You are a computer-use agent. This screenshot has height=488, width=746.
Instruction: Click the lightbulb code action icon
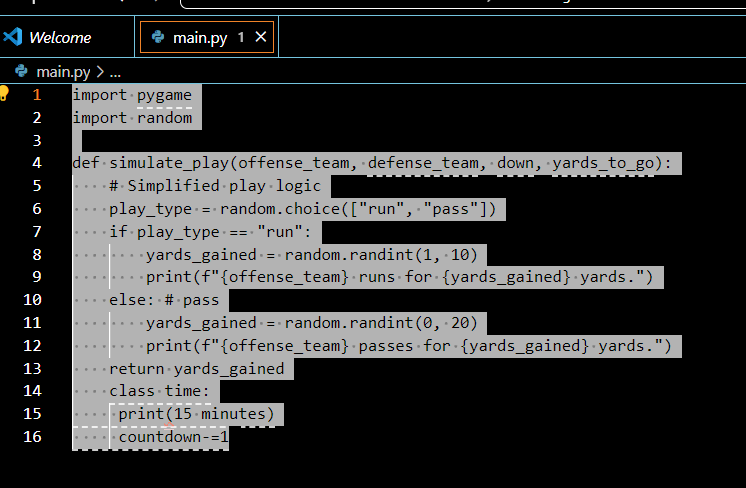[4, 93]
